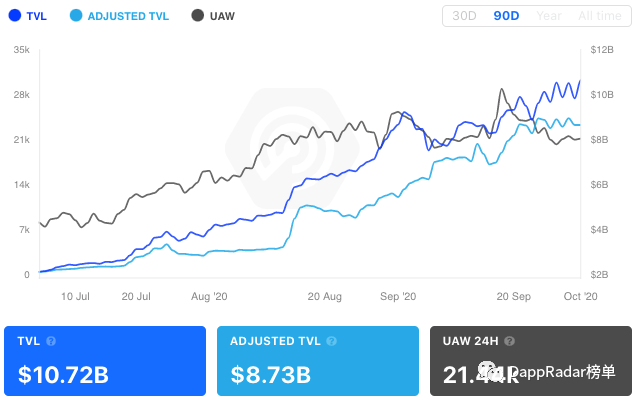Switch to the 30D time range
Image resolution: width=637 pixels, height=401 pixels.
(464, 16)
